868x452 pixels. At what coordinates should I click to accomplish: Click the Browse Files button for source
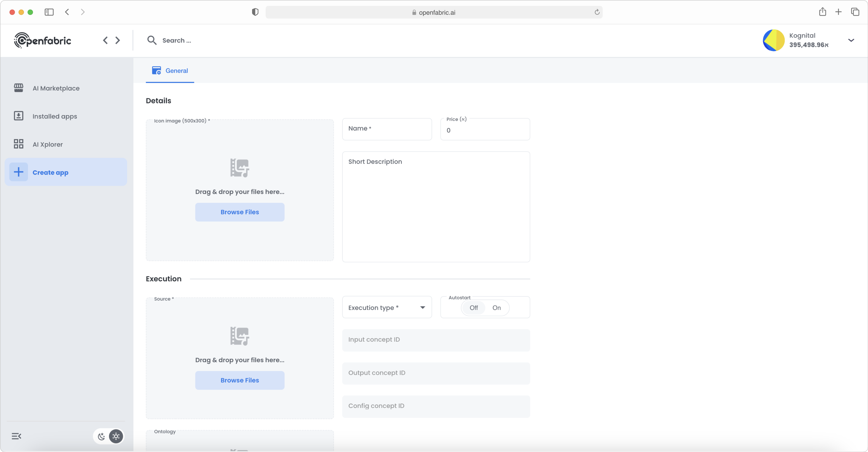[239, 380]
